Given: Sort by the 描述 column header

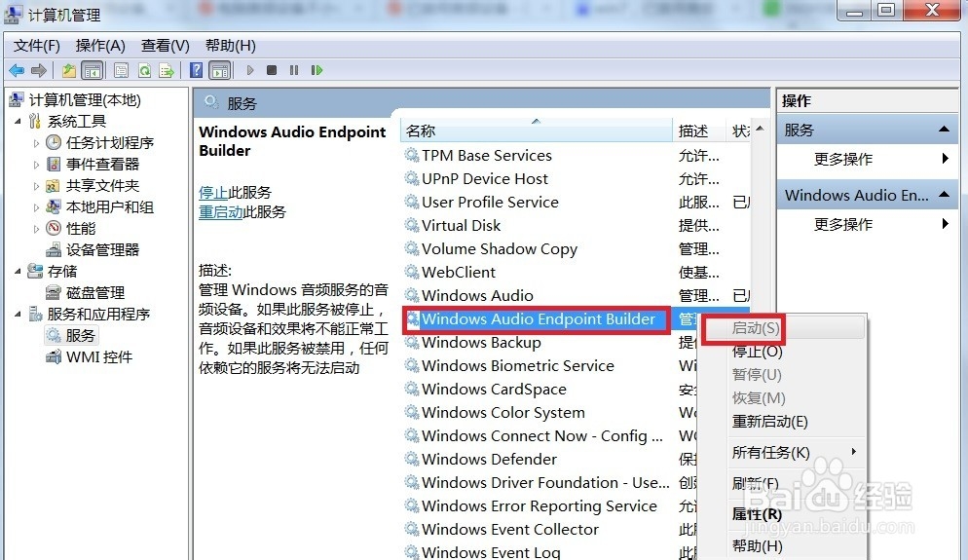Looking at the screenshot, I should pyautogui.click(x=699, y=131).
